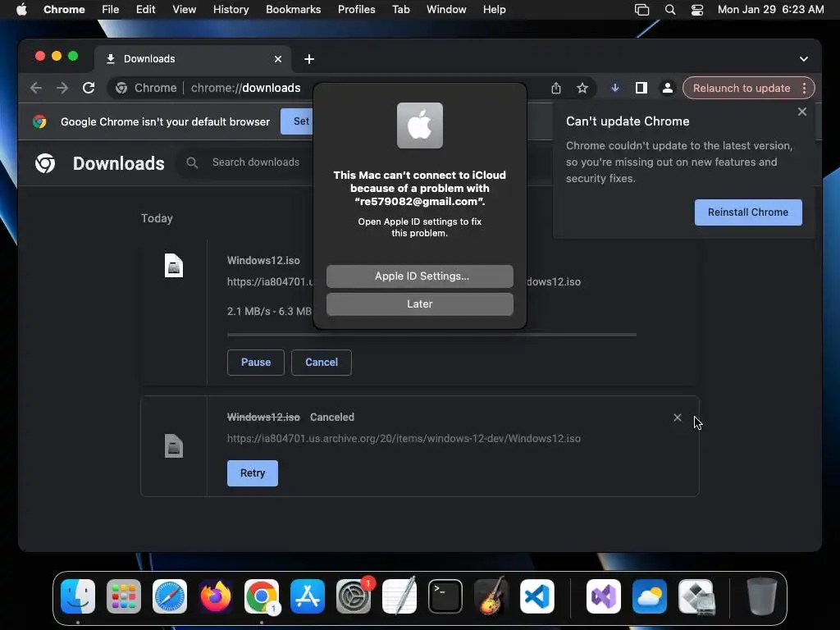This screenshot has width=840, height=630.
Task: Click the chrome://downloads address bar
Action: 246,88
